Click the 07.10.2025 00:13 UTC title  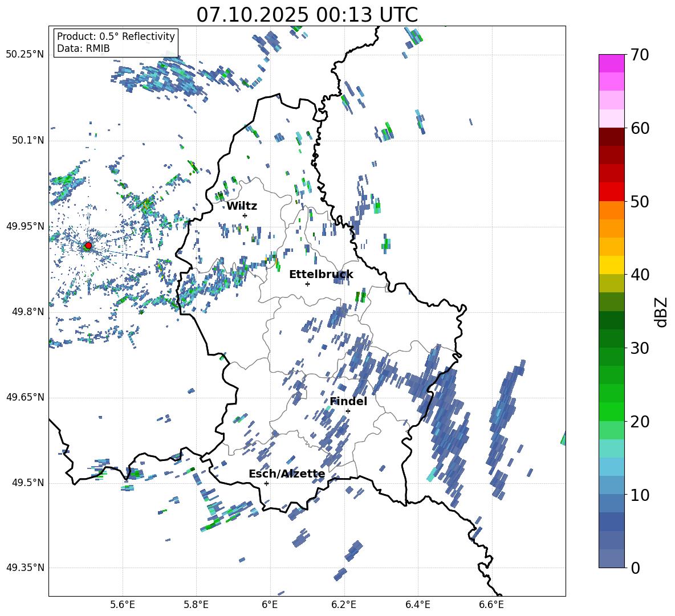[307, 15]
